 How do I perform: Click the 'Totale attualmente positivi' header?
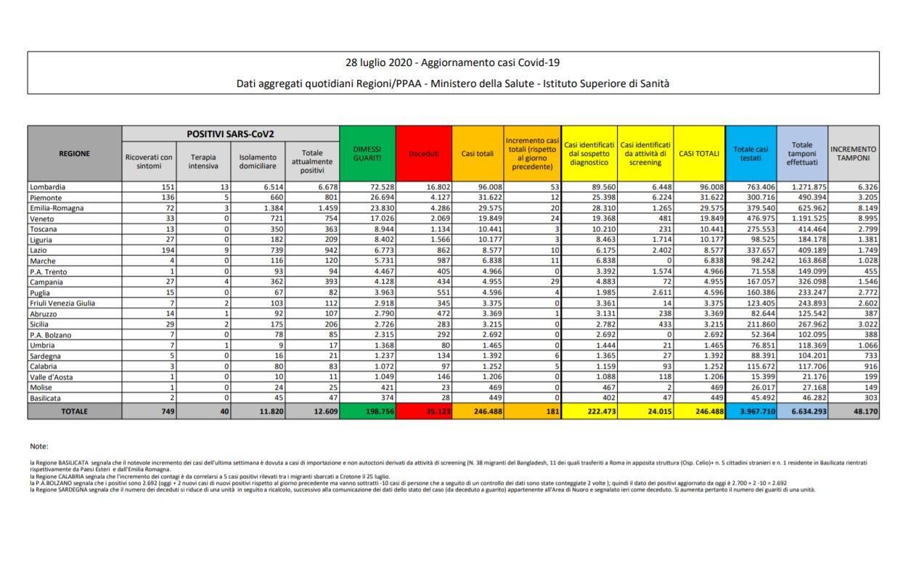[312, 161]
